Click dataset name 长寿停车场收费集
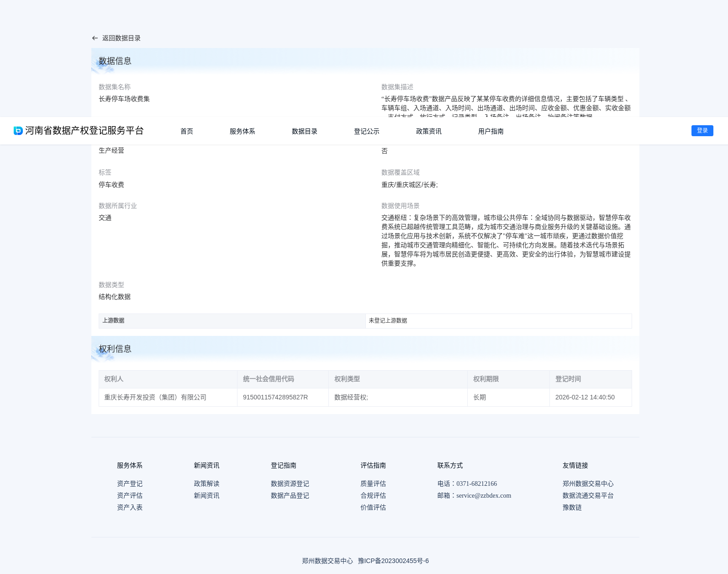 (x=124, y=99)
